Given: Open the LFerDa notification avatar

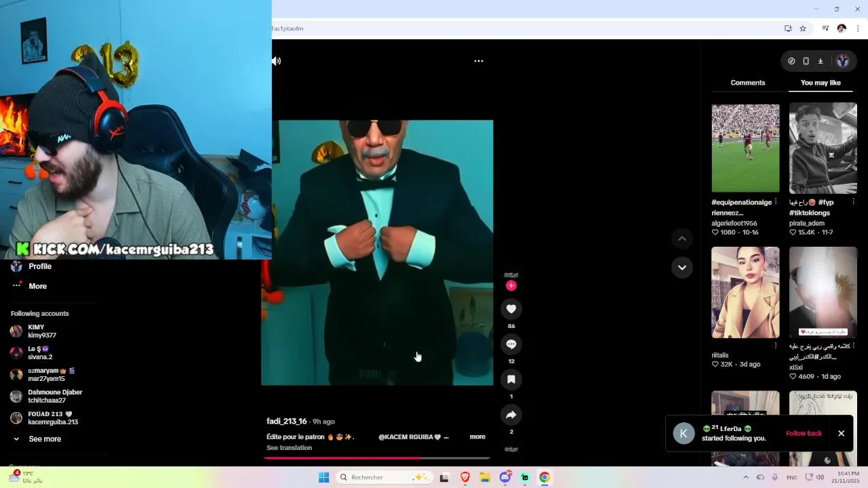Looking at the screenshot, I should [684, 433].
